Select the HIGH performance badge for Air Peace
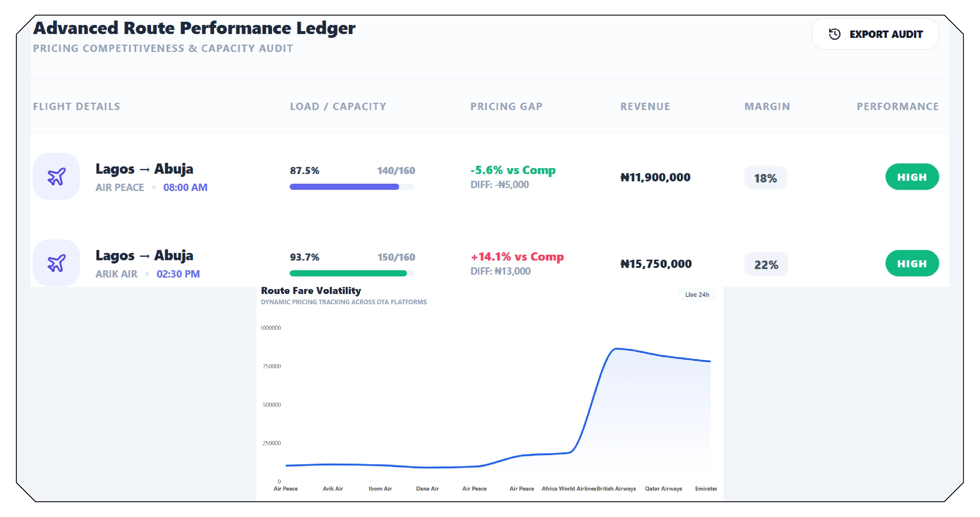This screenshot has width=980, height=517. click(912, 177)
